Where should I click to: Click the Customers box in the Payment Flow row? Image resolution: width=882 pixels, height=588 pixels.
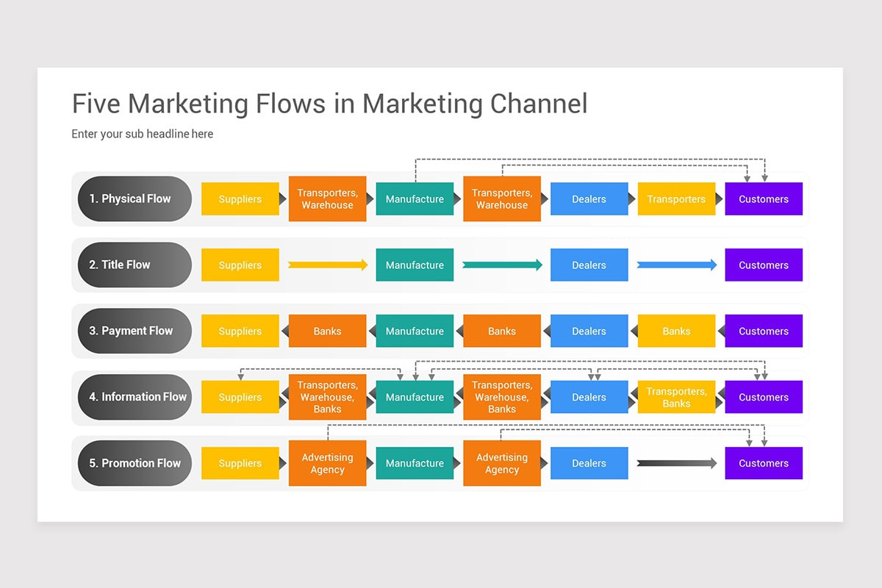click(764, 331)
